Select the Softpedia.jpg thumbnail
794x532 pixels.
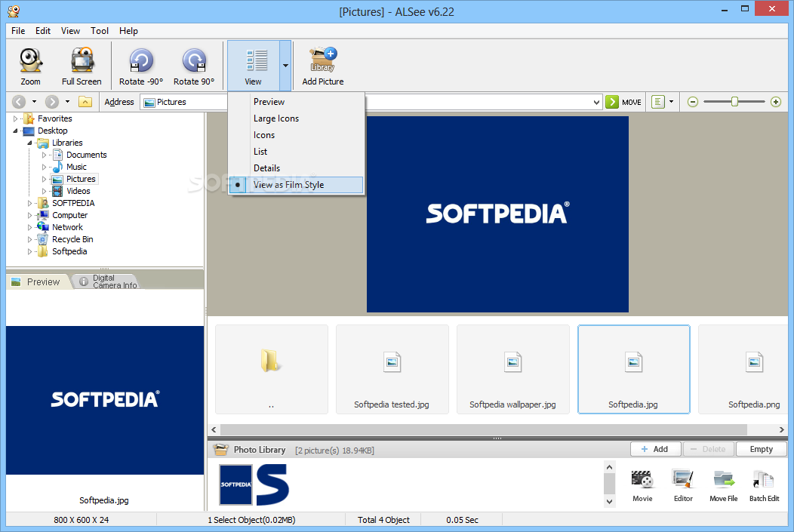click(633, 370)
